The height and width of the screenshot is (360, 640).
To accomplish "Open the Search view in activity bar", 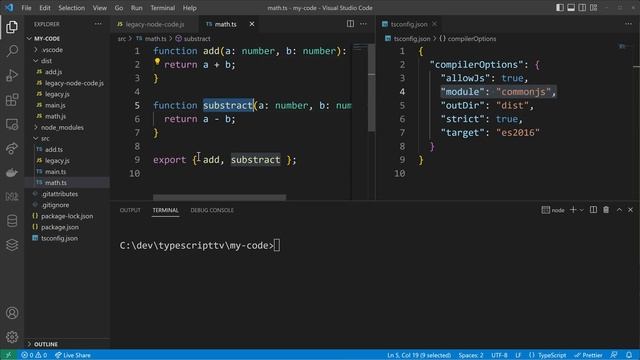I will (12, 51).
